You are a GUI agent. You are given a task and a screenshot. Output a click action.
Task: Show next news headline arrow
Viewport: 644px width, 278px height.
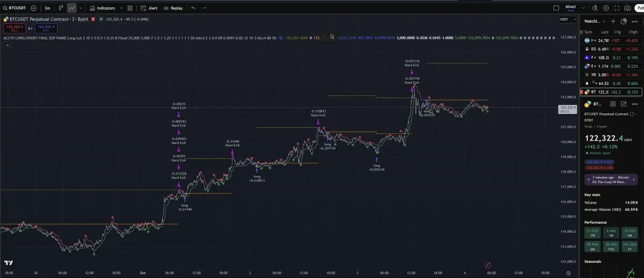tap(633, 179)
